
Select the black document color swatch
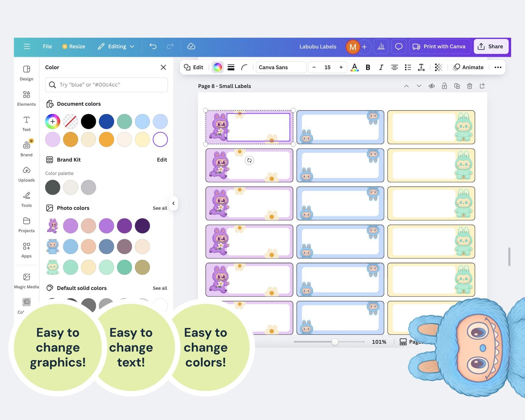[x=89, y=122]
